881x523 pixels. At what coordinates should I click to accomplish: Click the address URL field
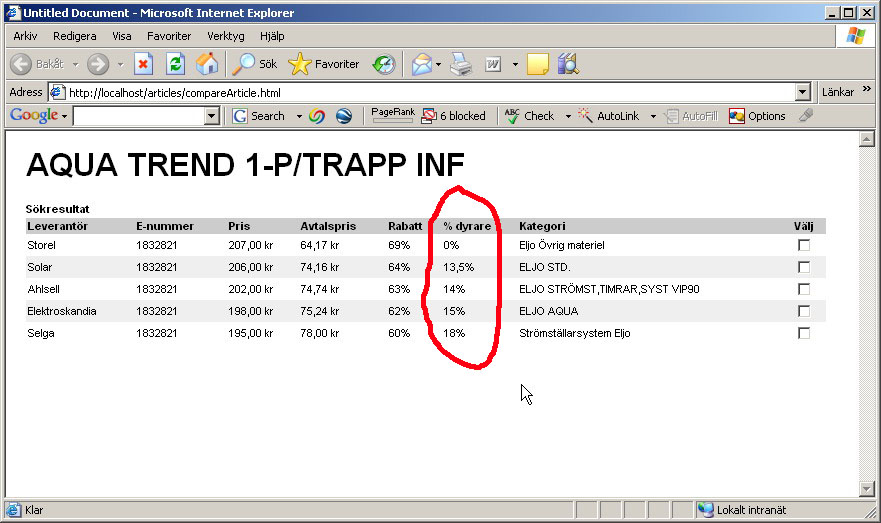tap(430, 92)
